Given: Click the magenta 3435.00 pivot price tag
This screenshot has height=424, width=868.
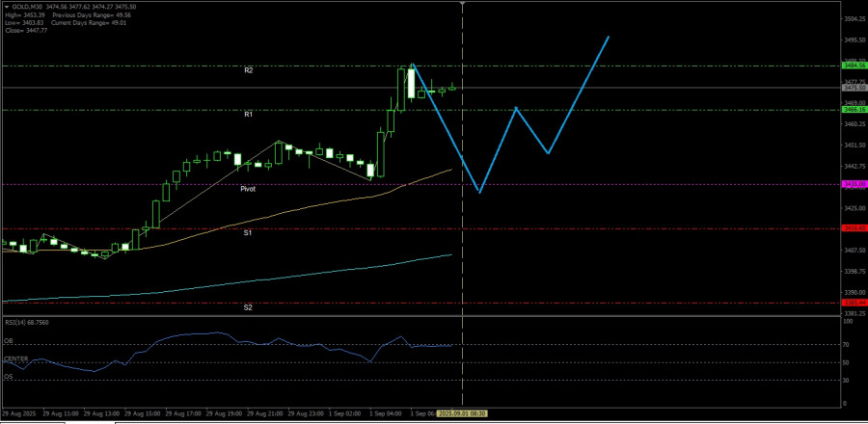Looking at the screenshot, I should point(854,184).
